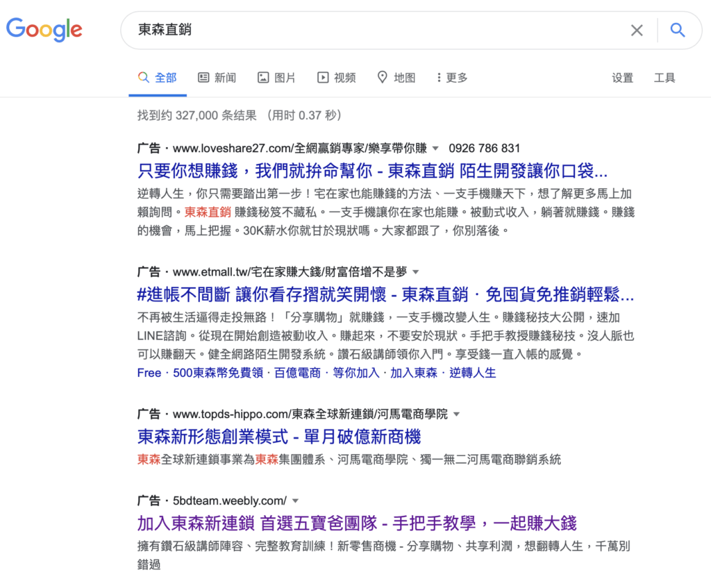This screenshot has height=588, width=711.
Task: Open ad titled 東森新形態創業模式 - 單月破億新商機
Action: [279, 437]
